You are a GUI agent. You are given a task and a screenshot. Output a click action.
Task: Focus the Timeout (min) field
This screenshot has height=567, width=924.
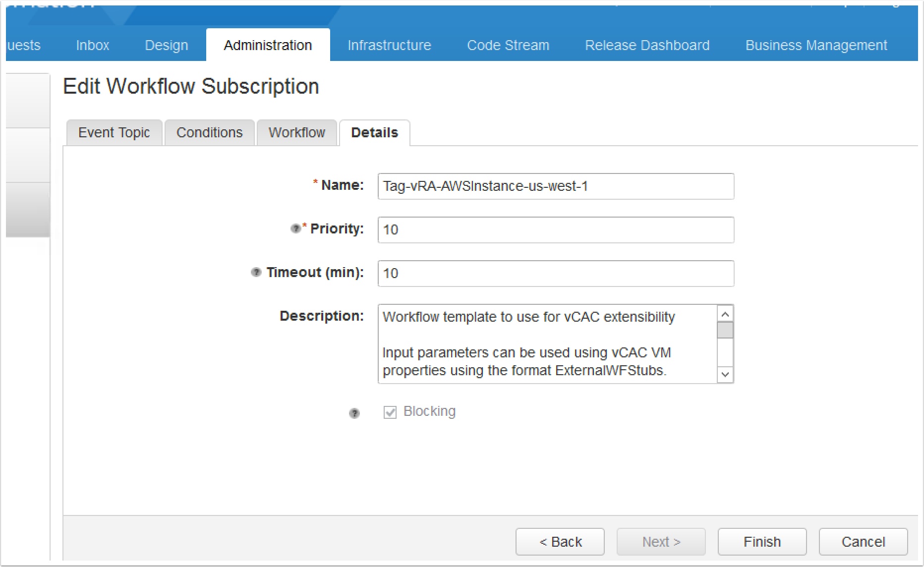(555, 274)
